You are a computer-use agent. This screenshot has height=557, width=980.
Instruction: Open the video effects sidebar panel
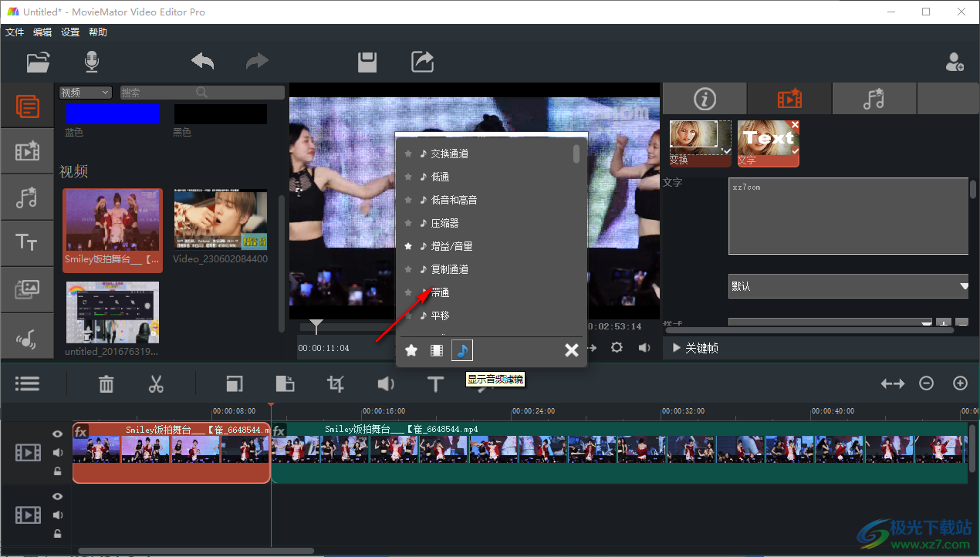coord(27,151)
